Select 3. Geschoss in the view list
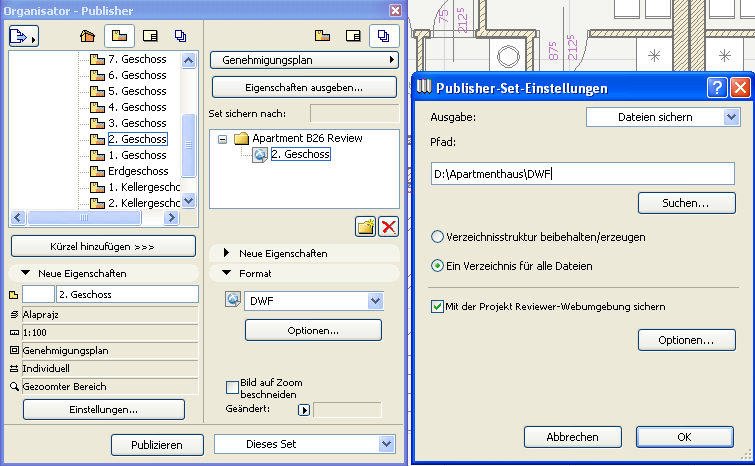The image size is (755, 466). point(137,123)
